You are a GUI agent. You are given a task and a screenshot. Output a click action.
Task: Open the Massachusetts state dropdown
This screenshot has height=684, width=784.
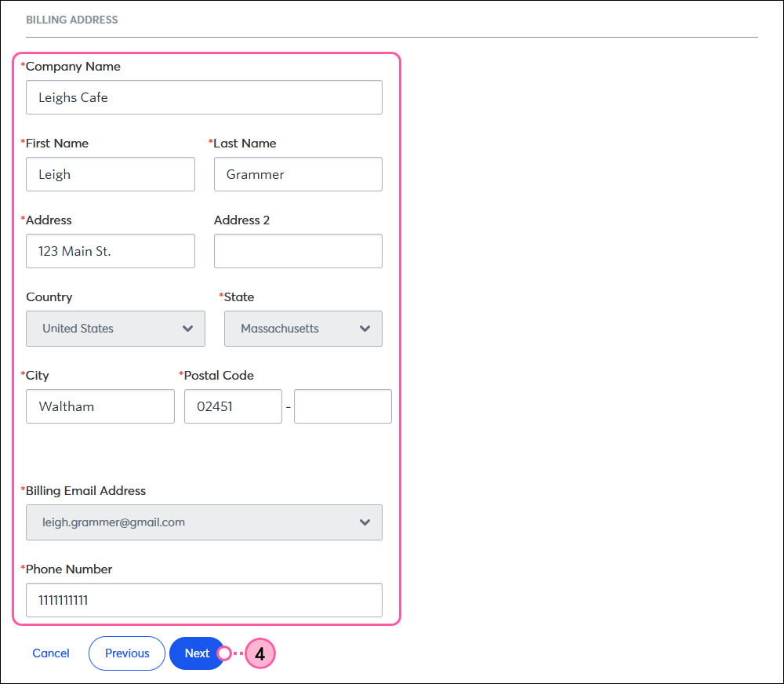pos(303,329)
